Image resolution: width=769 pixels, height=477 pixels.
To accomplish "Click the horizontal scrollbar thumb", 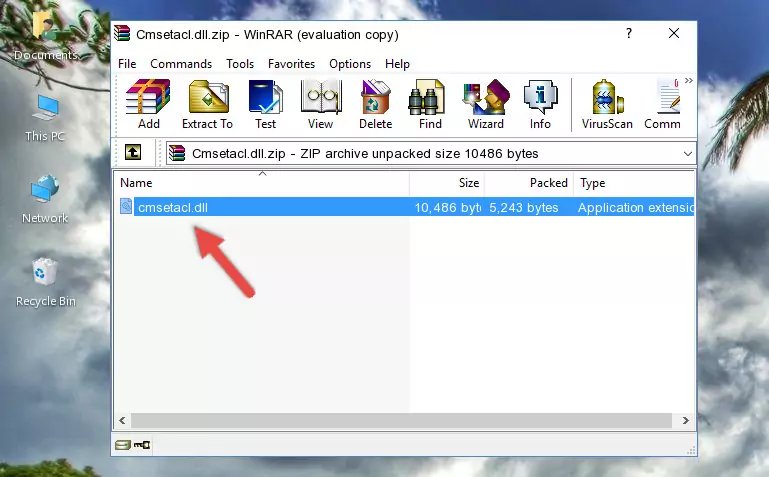I will coord(401,420).
